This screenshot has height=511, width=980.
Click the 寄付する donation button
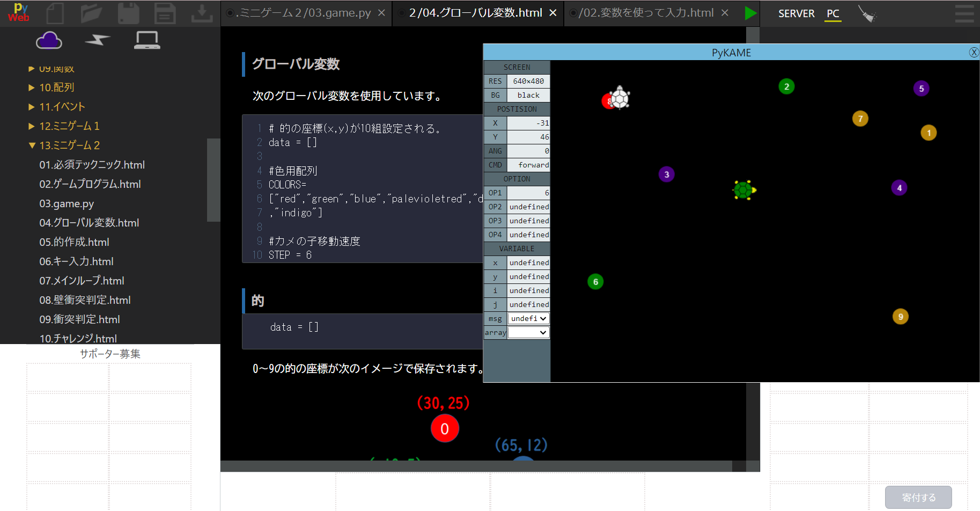pyautogui.click(x=918, y=497)
